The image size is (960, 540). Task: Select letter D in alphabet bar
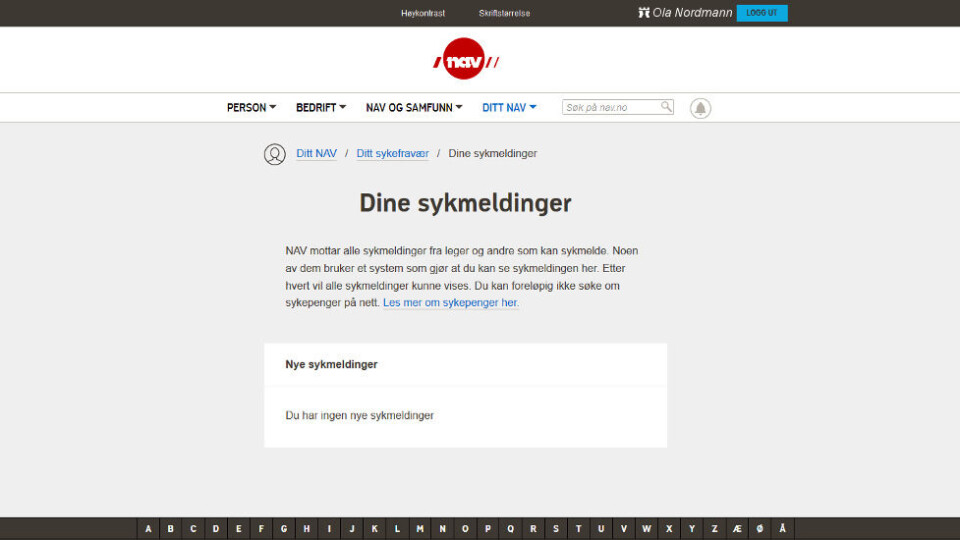tap(216, 528)
